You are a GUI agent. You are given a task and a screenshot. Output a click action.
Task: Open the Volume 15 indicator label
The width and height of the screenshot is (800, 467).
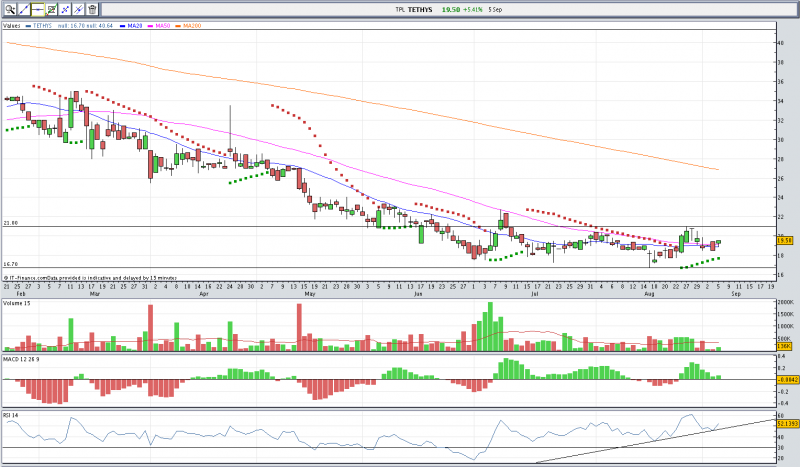pyautogui.click(x=14, y=303)
